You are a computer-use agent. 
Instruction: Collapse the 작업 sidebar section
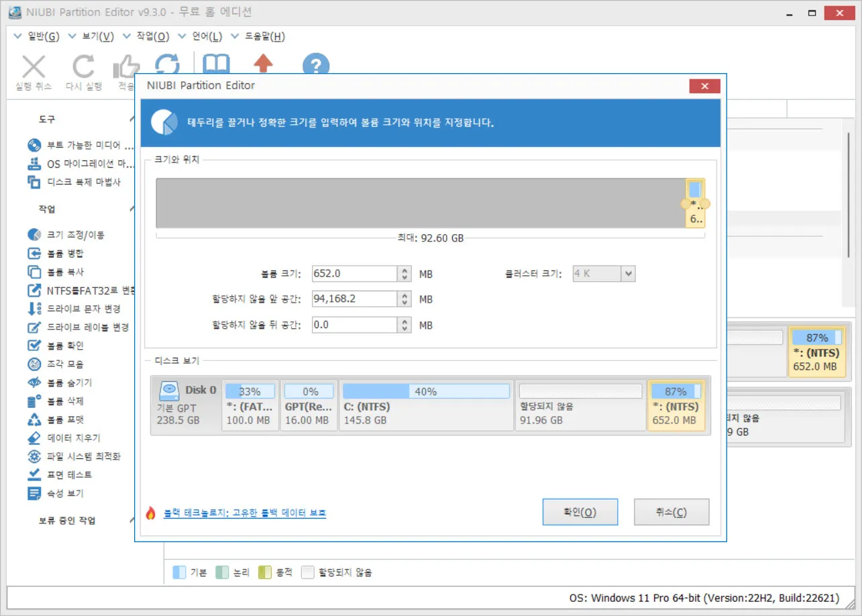click(131, 209)
